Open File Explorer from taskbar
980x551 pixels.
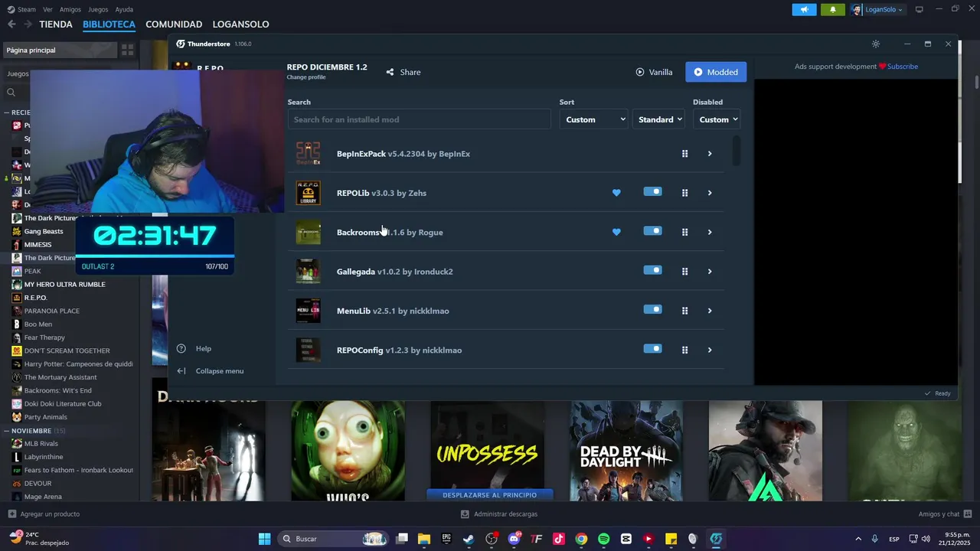click(424, 539)
